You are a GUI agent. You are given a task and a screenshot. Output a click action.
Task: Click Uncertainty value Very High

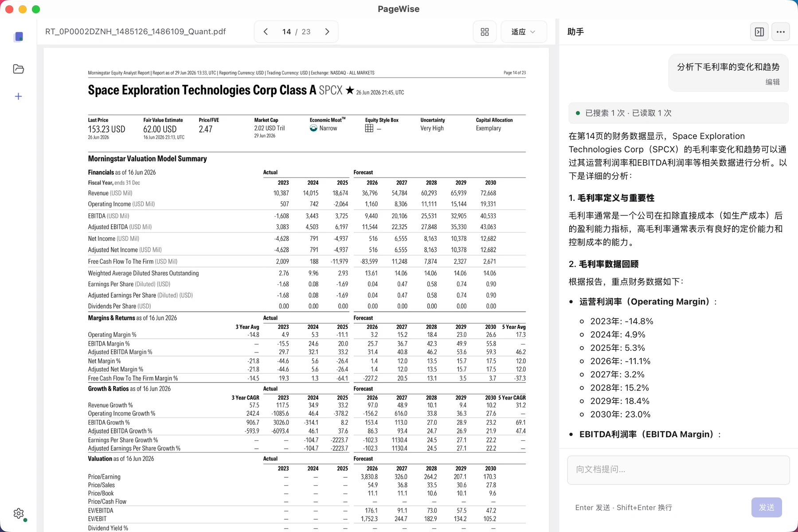point(432,128)
